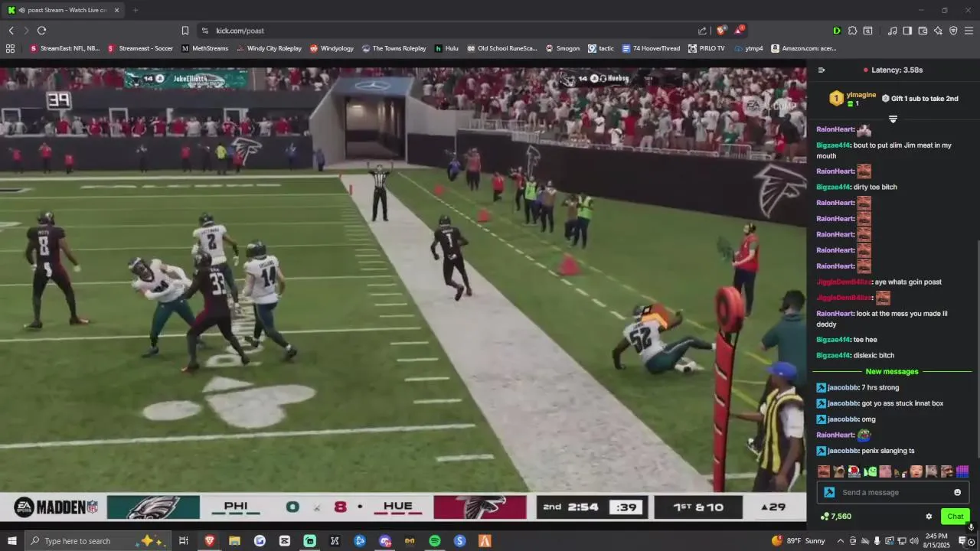Open Task View on the taskbar
The width and height of the screenshot is (980, 551).
point(184,541)
